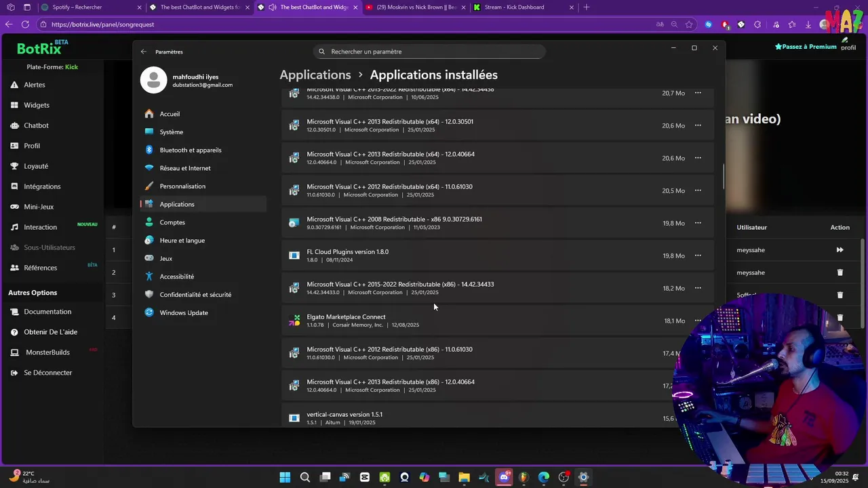The image size is (868, 488).
Task: Click Passez à Premium in BotRix
Action: coord(806,47)
